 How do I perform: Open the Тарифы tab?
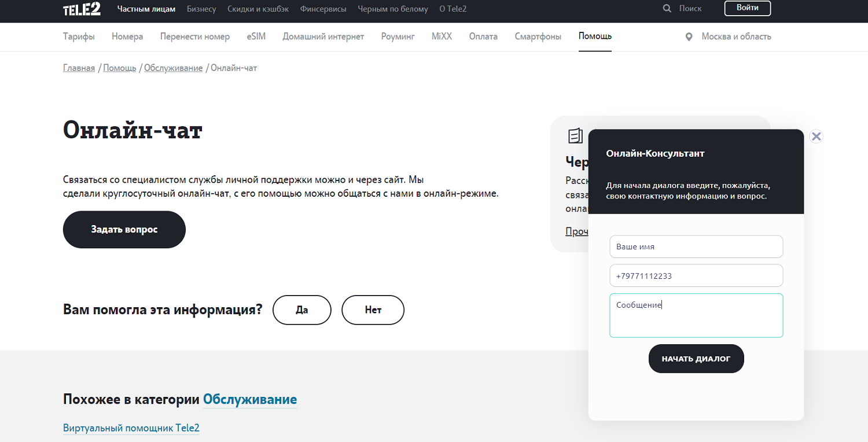79,36
